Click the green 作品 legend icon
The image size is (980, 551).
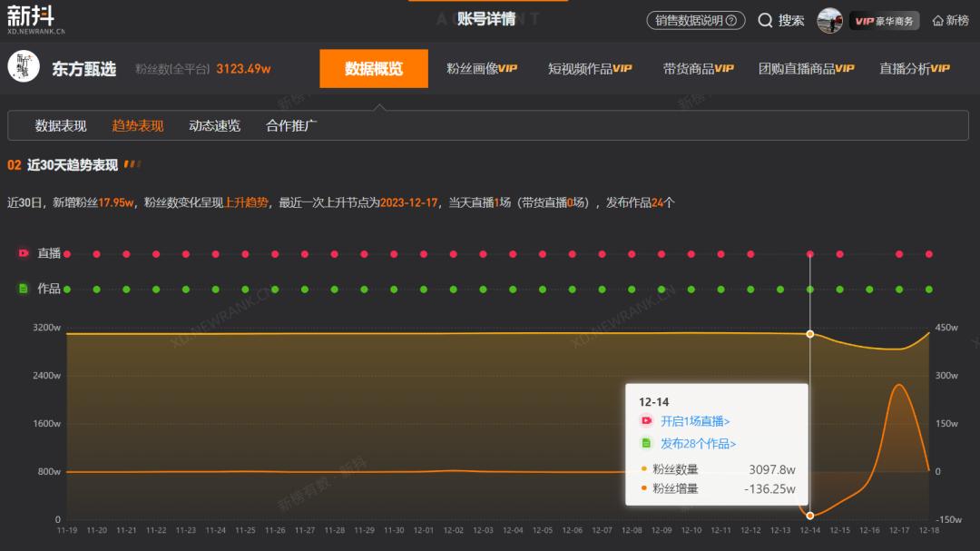coord(24,289)
